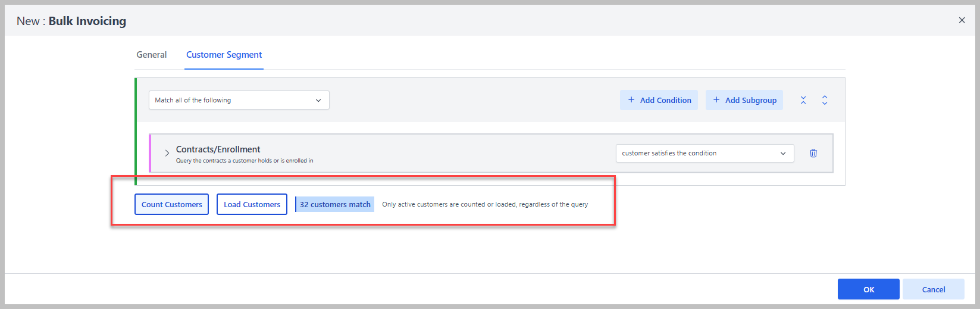Add a new subgroup

tap(744, 100)
